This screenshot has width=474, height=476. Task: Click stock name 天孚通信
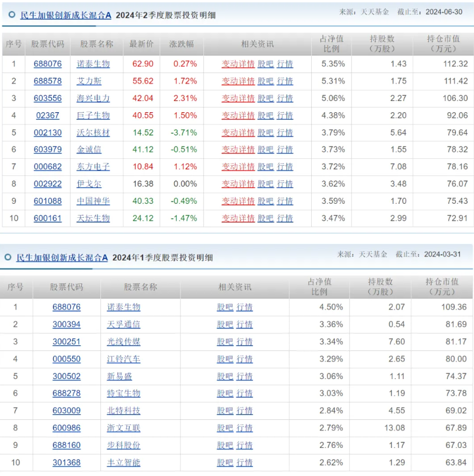coord(124,325)
